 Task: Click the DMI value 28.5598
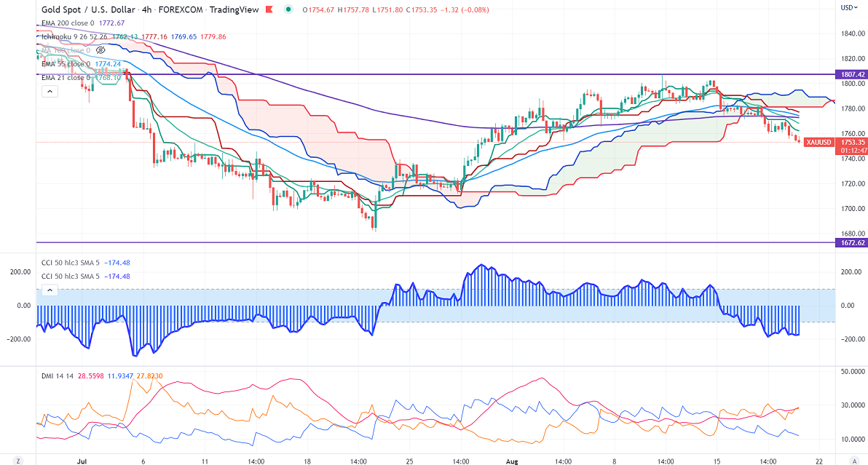click(90, 376)
